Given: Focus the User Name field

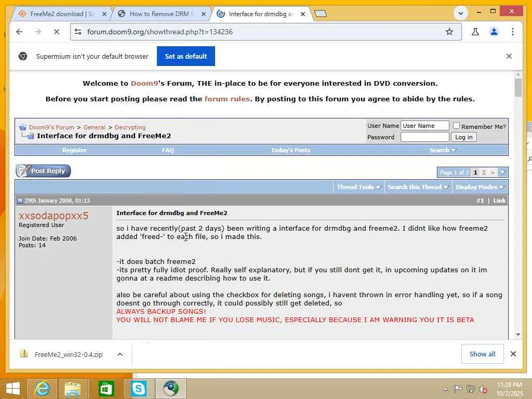Looking at the screenshot, I should (x=425, y=126).
